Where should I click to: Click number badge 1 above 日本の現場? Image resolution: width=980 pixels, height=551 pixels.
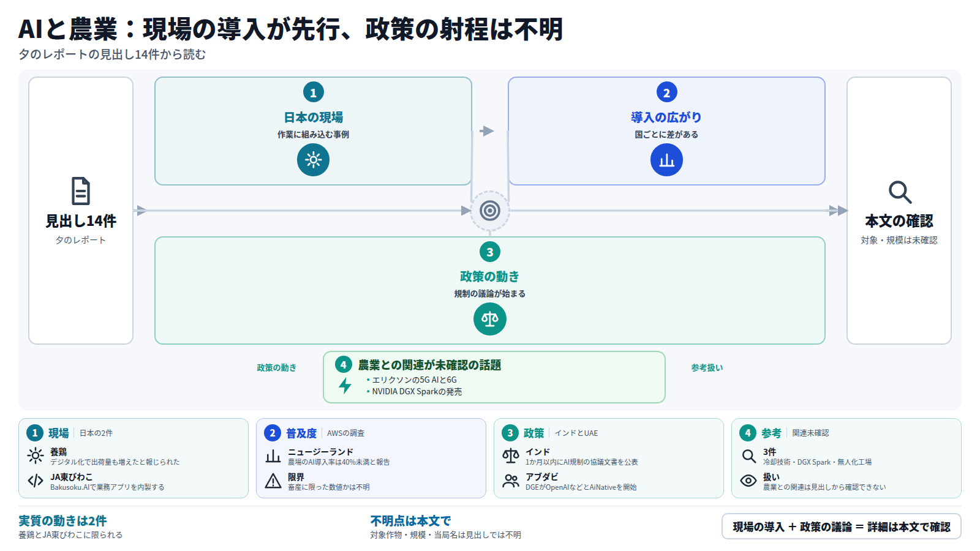coord(313,92)
